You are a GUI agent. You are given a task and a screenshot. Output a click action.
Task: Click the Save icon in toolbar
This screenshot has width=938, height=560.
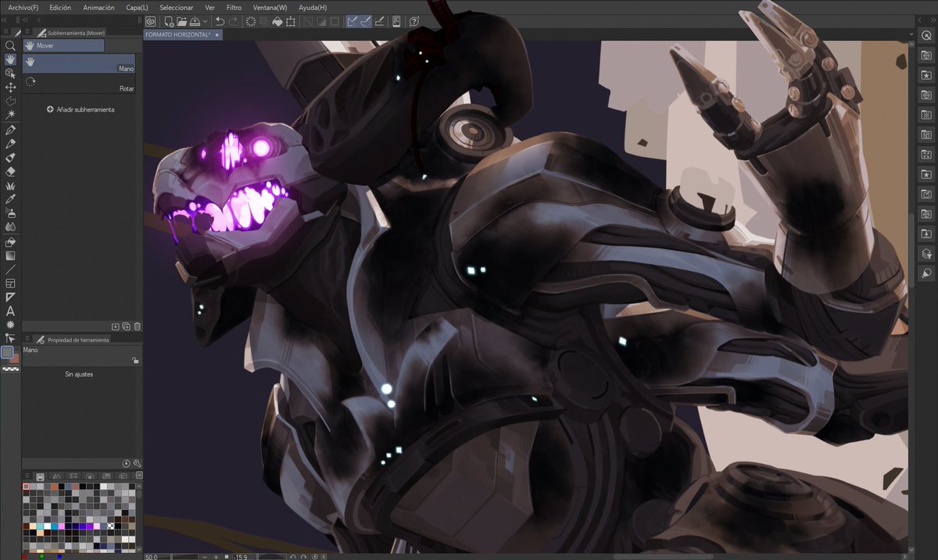click(195, 22)
